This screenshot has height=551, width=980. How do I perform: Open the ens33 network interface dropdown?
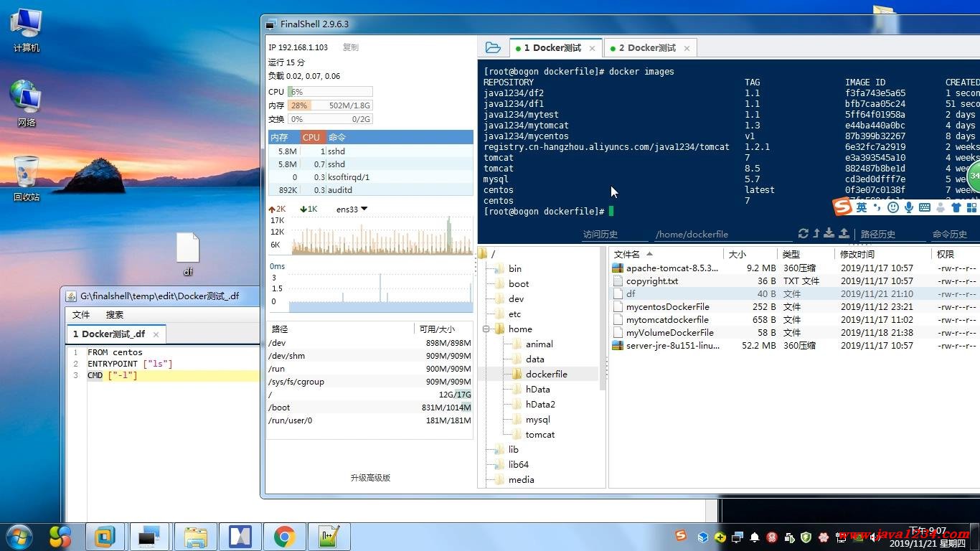click(x=352, y=209)
